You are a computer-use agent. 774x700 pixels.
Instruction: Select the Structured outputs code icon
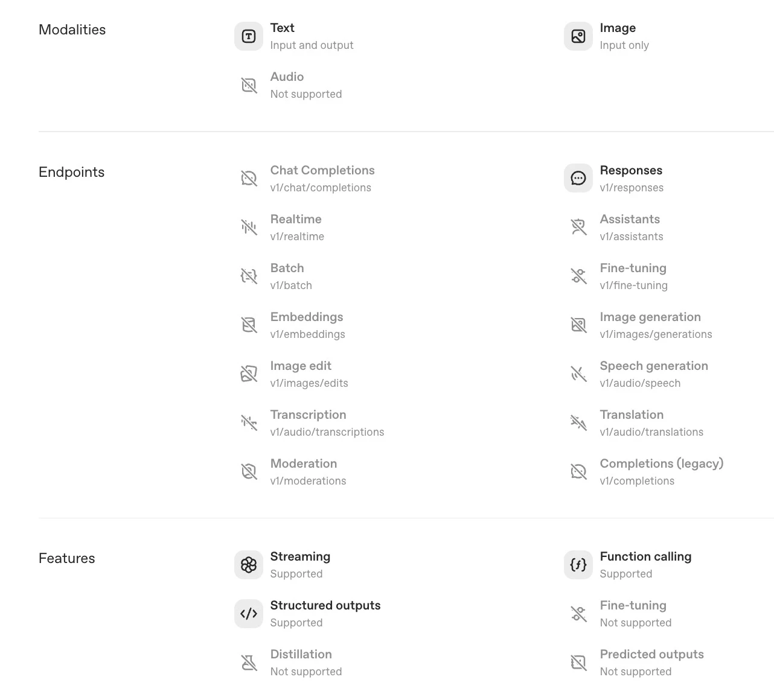point(249,614)
